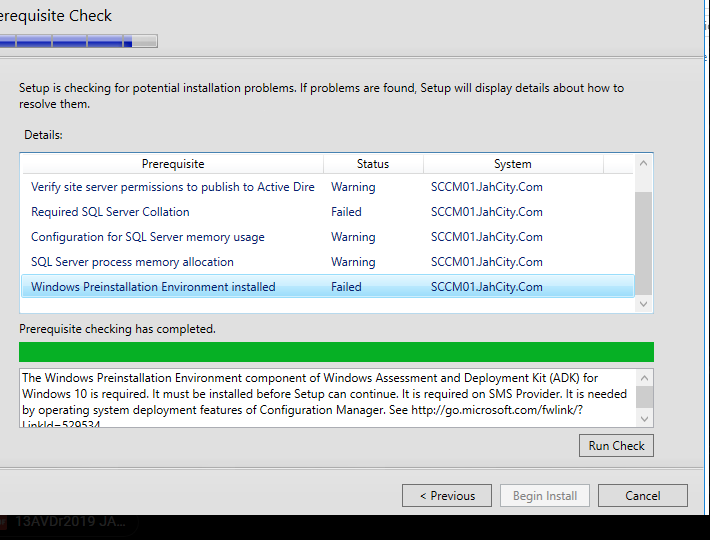Select the Verify site server permissions row
Screen dimensions: 710x540
172,187
